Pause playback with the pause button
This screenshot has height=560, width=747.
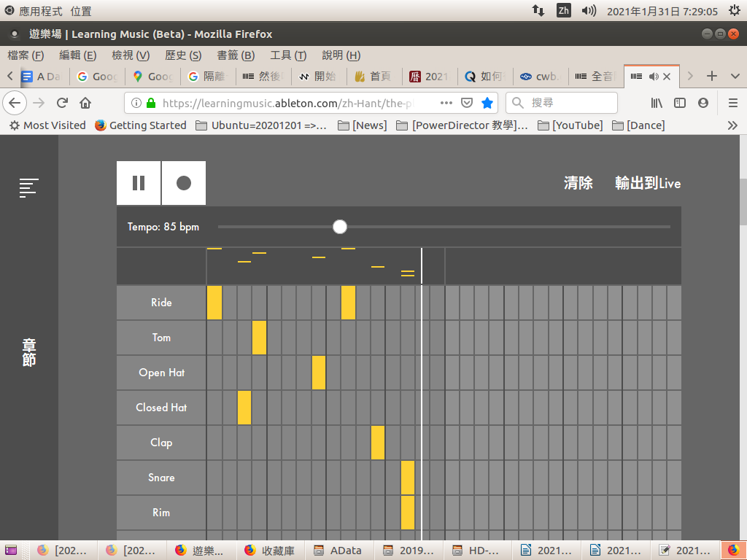pyautogui.click(x=139, y=183)
